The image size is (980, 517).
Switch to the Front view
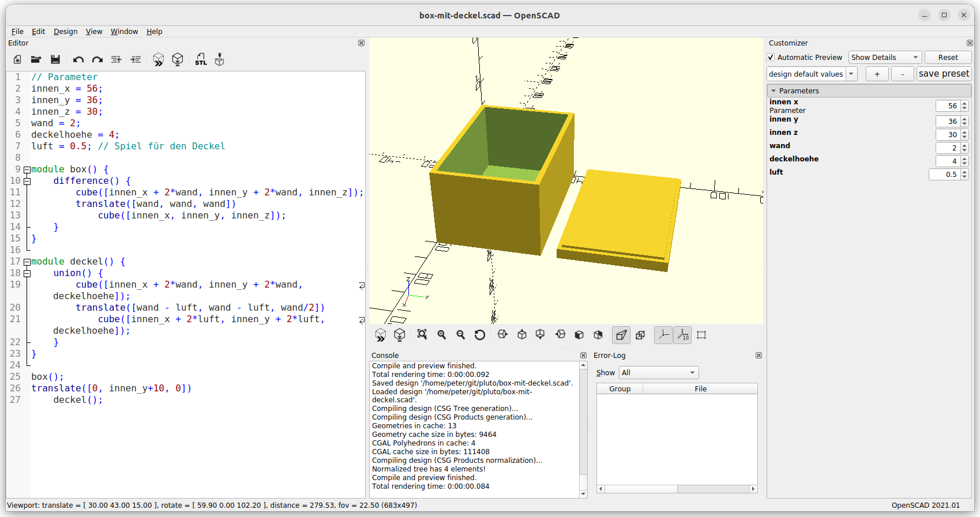579,335
